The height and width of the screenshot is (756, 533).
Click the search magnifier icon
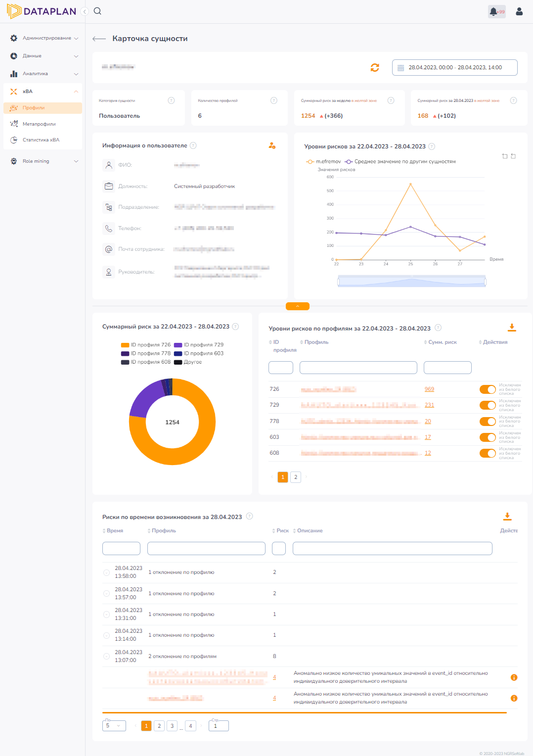pos(97,11)
